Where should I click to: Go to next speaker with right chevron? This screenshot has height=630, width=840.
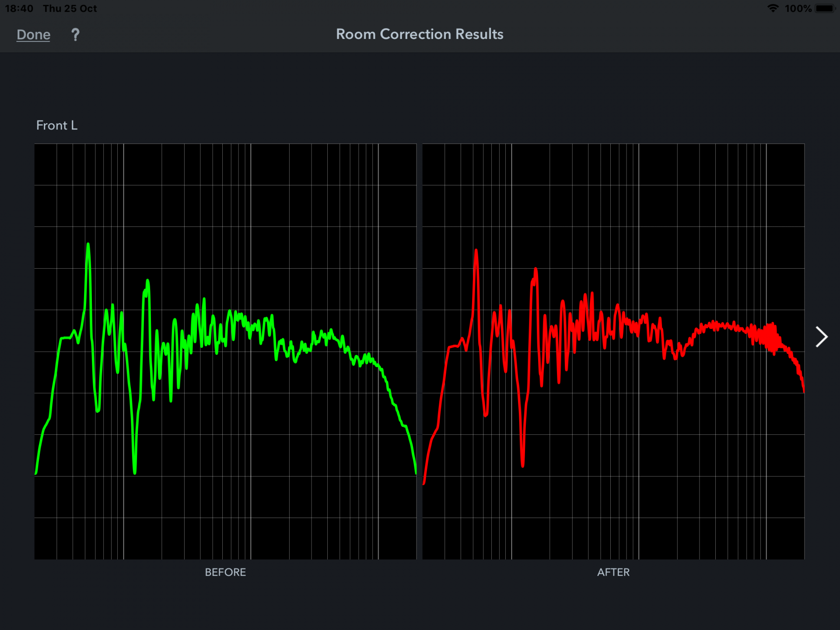coord(821,337)
